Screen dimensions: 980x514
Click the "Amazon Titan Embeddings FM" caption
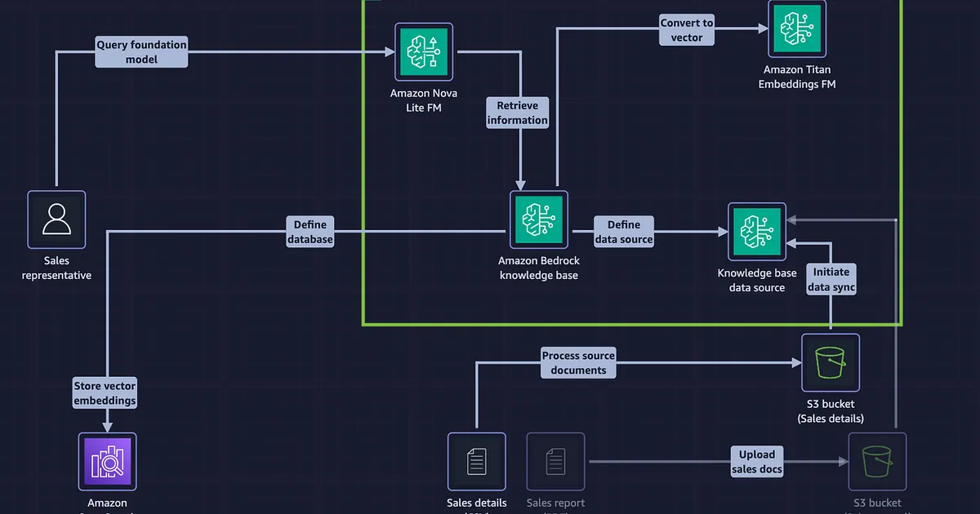click(797, 77)
